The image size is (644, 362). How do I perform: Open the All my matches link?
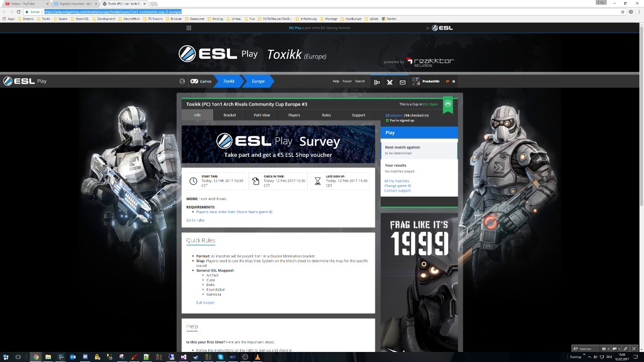[x=396, y=181]
